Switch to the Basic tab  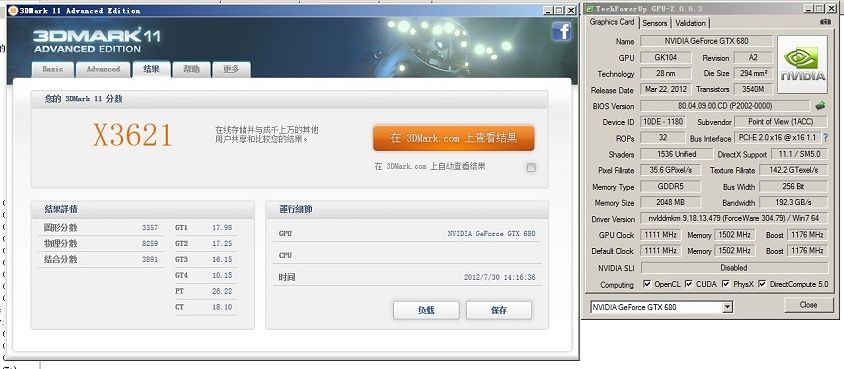click(x=53, y=69)
